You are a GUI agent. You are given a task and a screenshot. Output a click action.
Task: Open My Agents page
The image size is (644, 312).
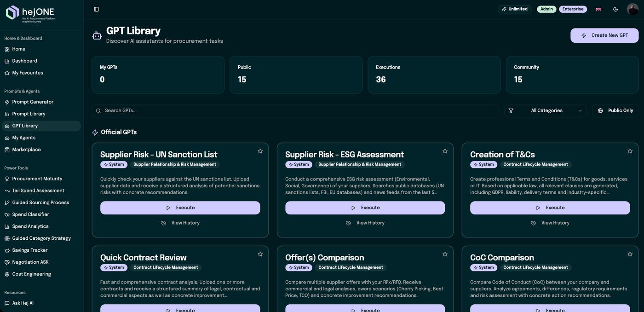coord(40,138)
